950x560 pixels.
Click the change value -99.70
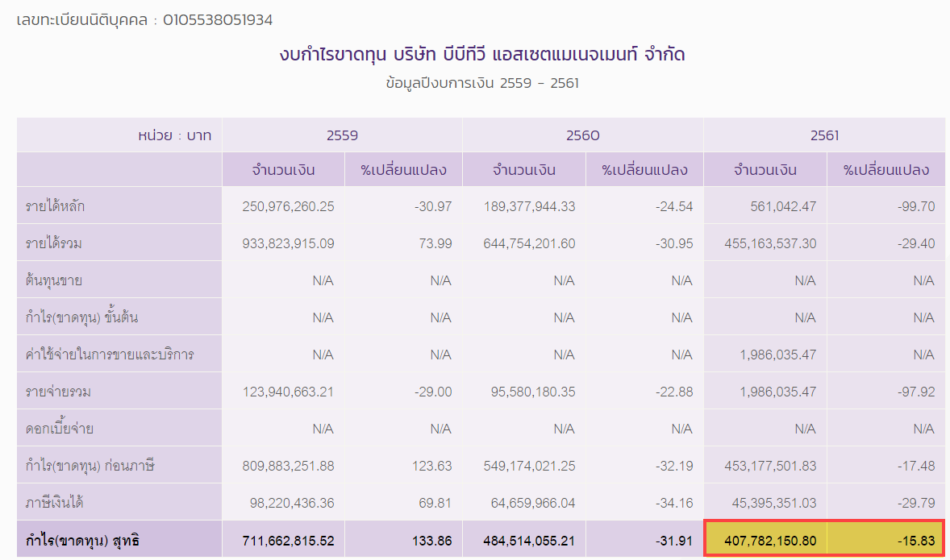pyautogui.click(x=916, y=206)
